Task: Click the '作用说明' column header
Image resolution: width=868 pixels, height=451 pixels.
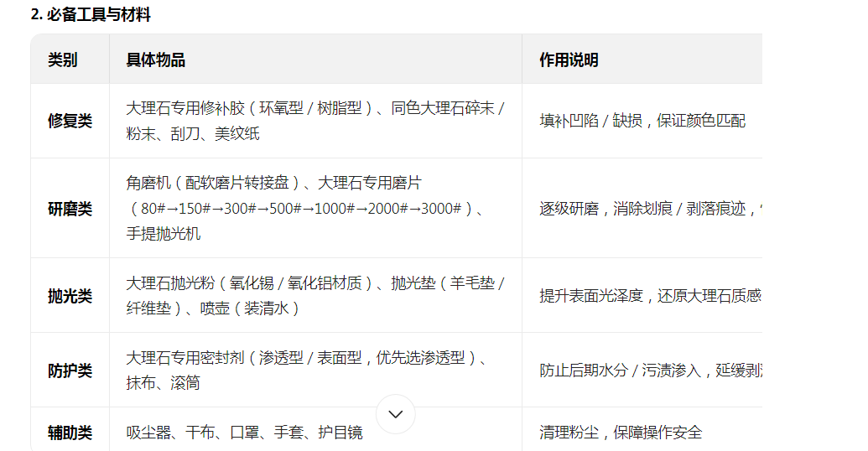Action: click(x=569, y=60)
